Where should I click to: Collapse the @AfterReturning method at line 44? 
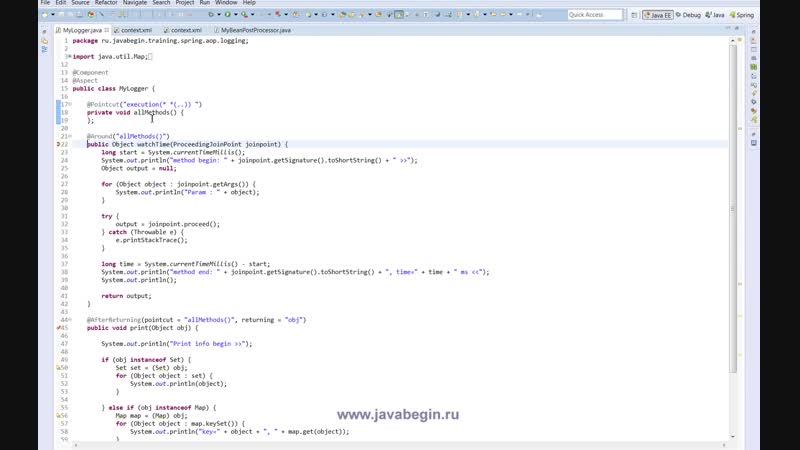(x=70, y=320)
